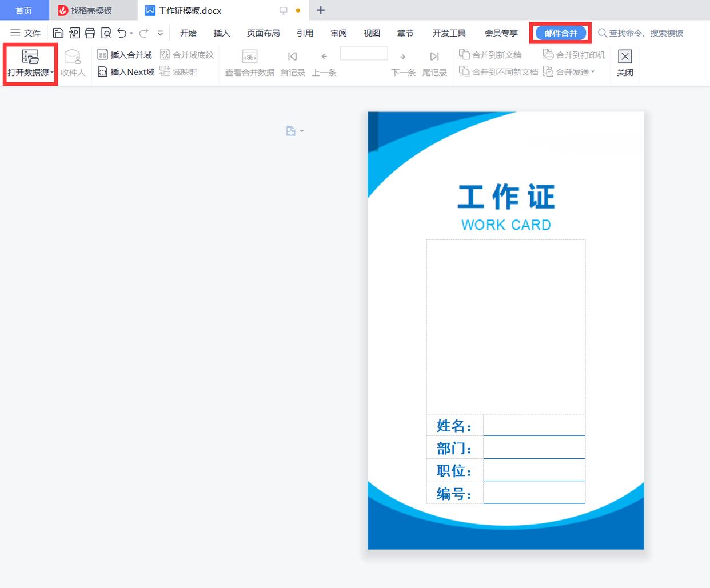This screenshot has height=588, width=710.
Task: Click the record number input box
Action: (x=364, y=54)
